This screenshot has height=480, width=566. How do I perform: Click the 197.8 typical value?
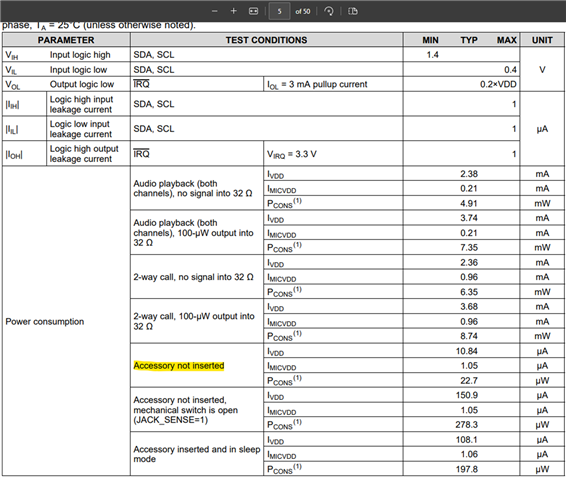[x=466, y=469]
